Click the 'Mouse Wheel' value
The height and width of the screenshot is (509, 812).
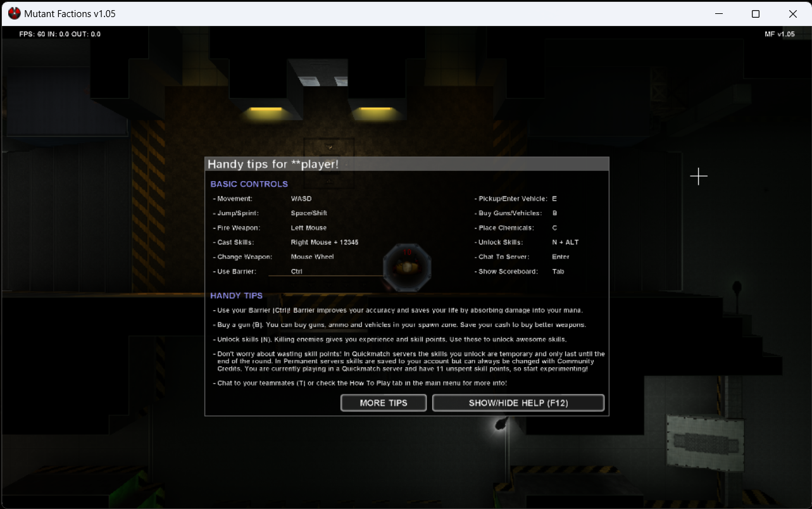coord(312,257)
